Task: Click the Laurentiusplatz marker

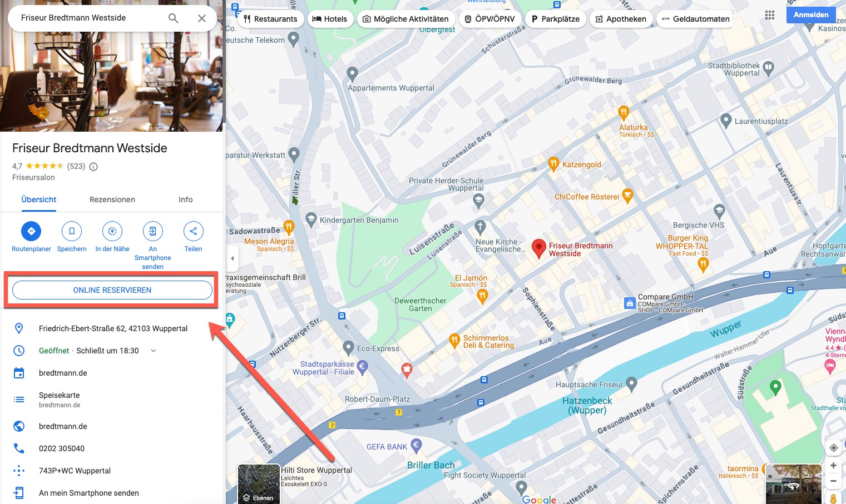Action: coord(726,121)
